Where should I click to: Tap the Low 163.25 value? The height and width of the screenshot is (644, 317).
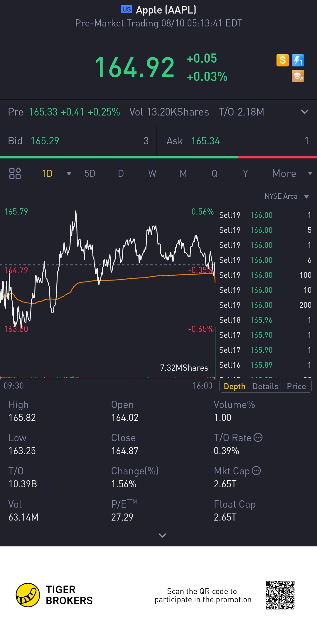22,451
